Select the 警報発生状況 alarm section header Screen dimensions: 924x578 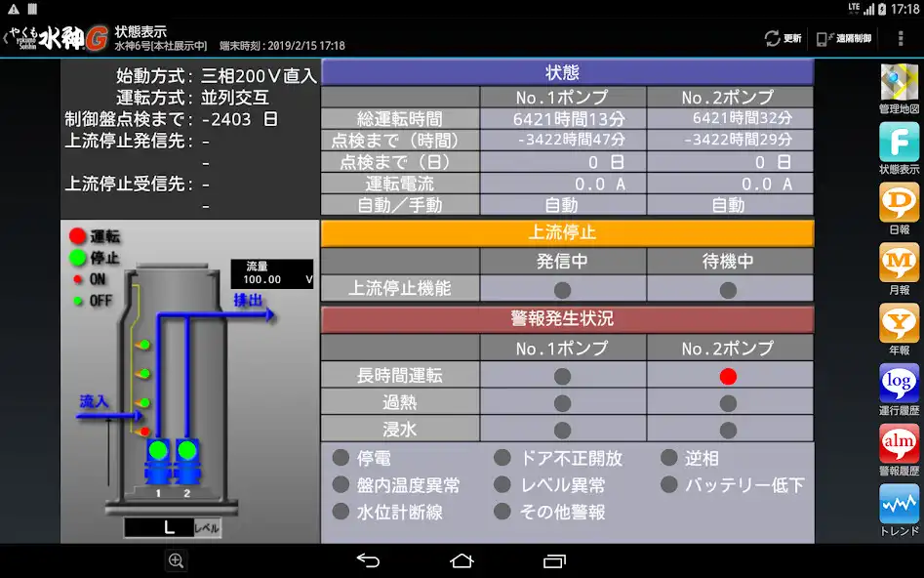pos(567,319)
